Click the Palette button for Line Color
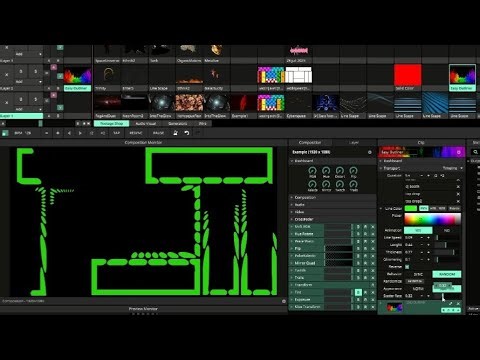 pos(454,208)
